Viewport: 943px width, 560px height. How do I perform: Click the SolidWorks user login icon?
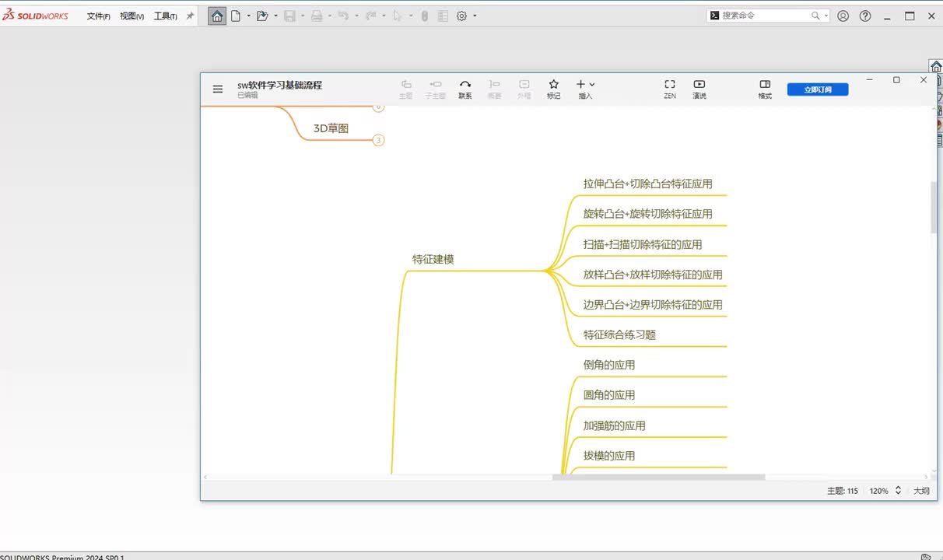click(x=843, y=16)
